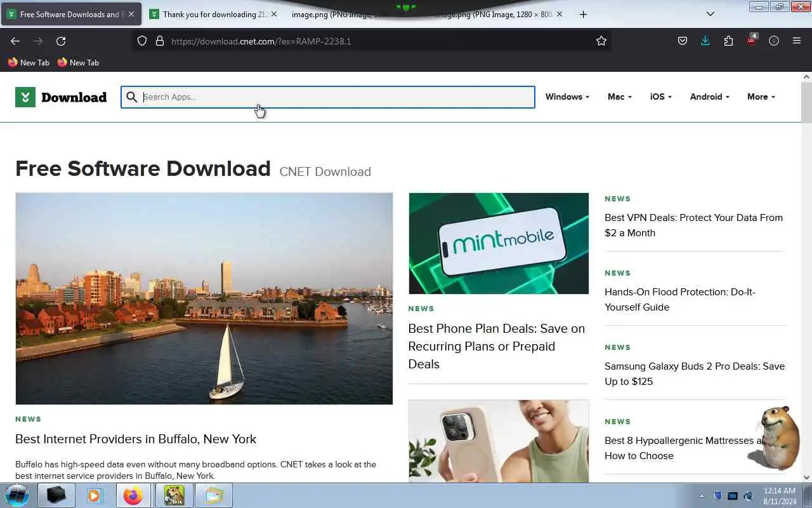Open the extensions puzzle icon
812x508 pixels.
728,41
